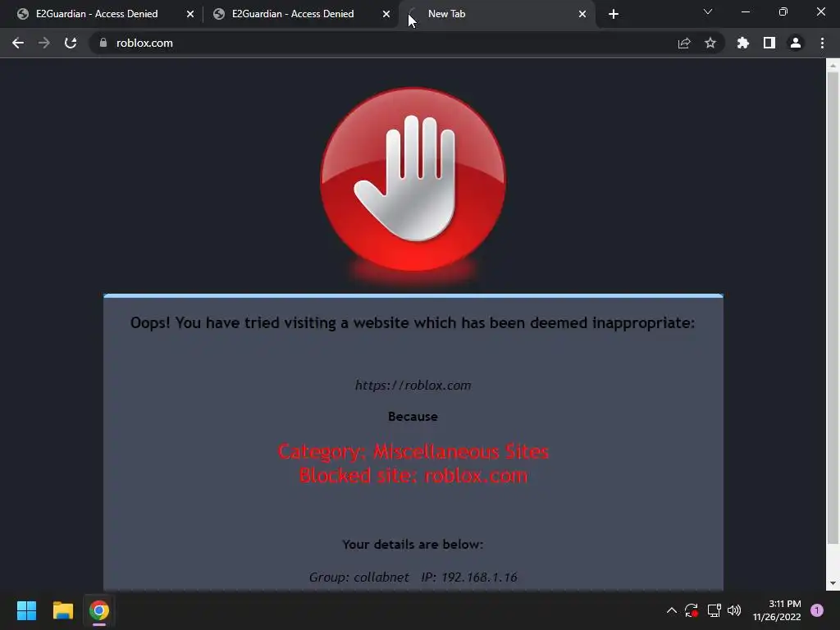Reload the roblox.com page
The height and width of the screenshot is (630, 840).
(71, 43)
